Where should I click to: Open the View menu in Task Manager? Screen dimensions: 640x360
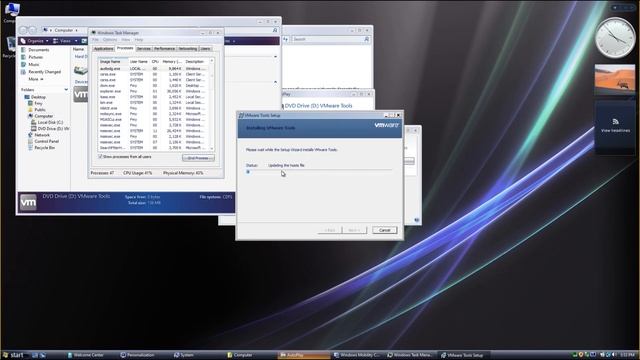pyautogui.click(x=126, y=40)
